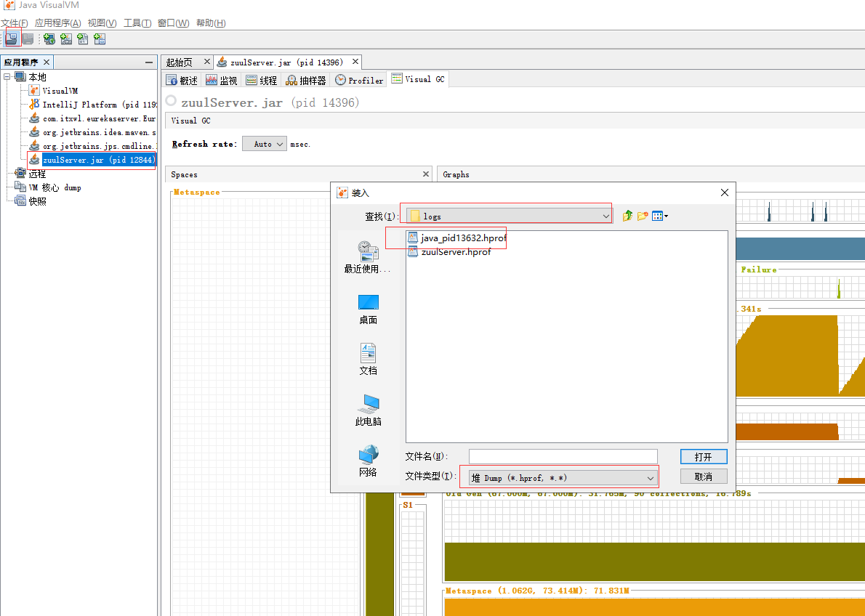Click the 取消 button in dialog

703,477
